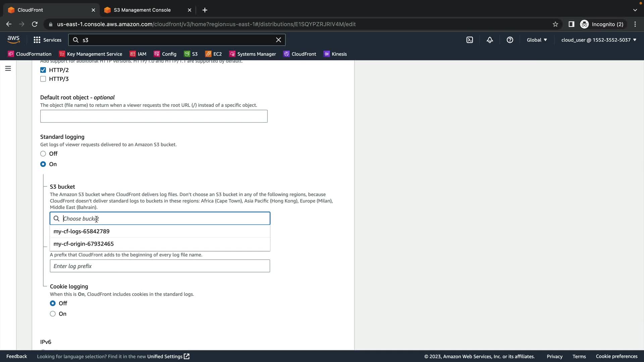Enable the HTTP/3 checkbox
Screen dimensions: 644x362
click(43, 79)
